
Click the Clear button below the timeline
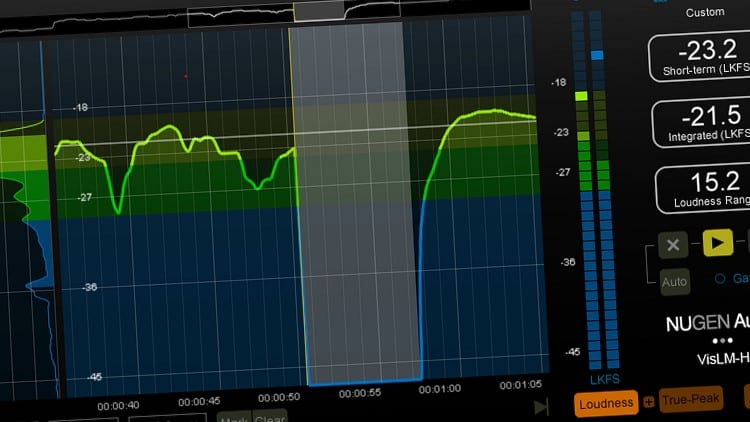click(x=270, y=417)
